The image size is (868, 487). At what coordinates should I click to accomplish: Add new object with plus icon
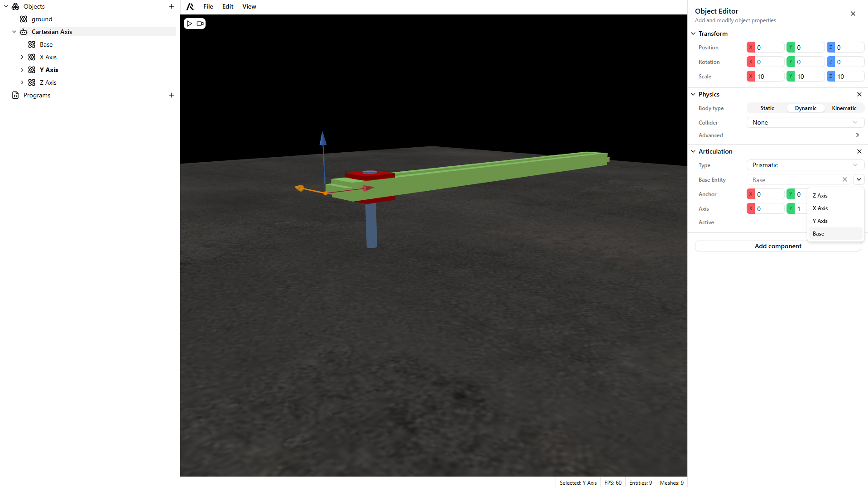(x=172, y=6)
